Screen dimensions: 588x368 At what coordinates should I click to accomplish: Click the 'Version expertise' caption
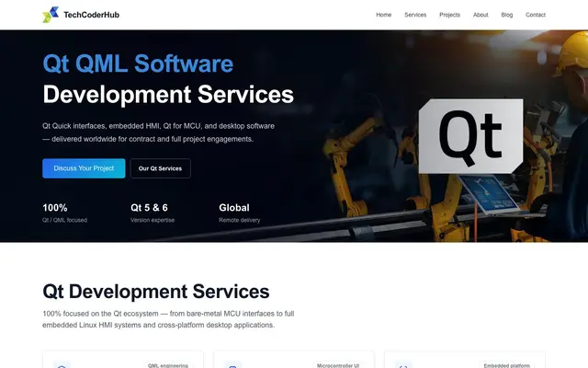[153, 220]
